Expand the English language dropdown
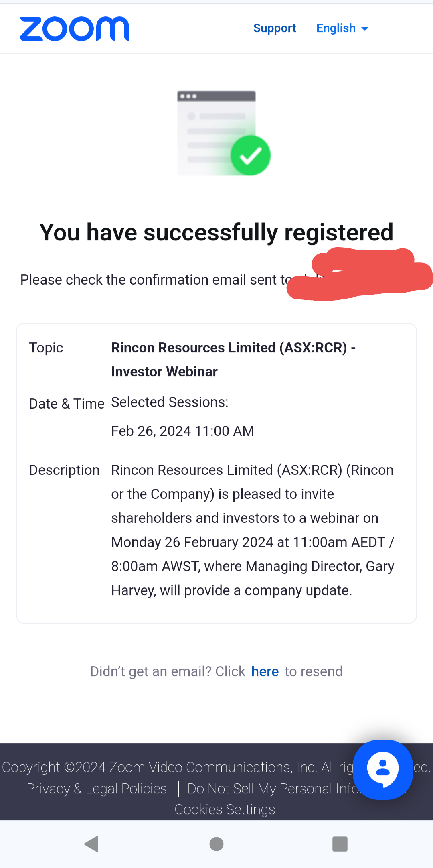 click(x=342, y=28)
